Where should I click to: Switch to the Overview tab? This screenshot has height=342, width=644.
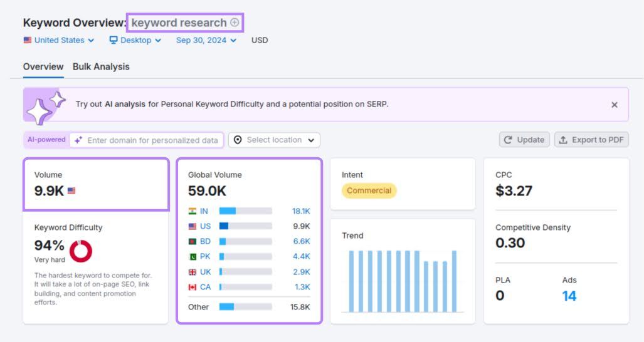43,66
